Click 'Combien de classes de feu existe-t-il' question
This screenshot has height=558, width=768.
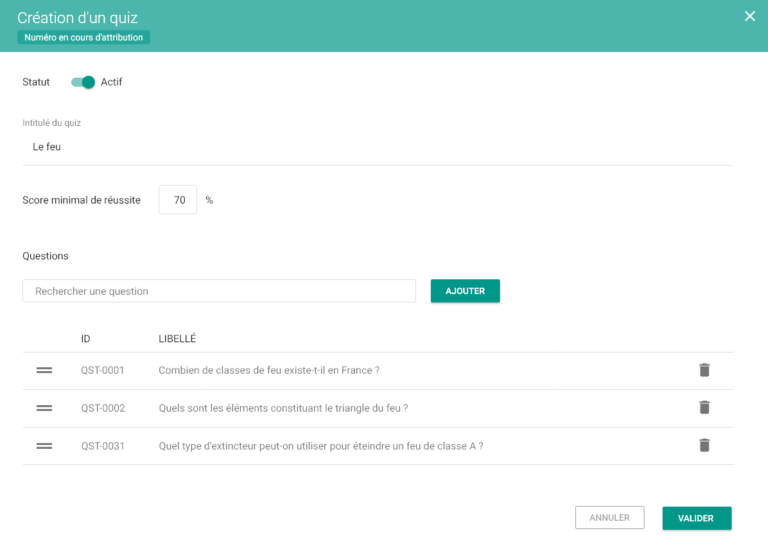pos(269,370)
